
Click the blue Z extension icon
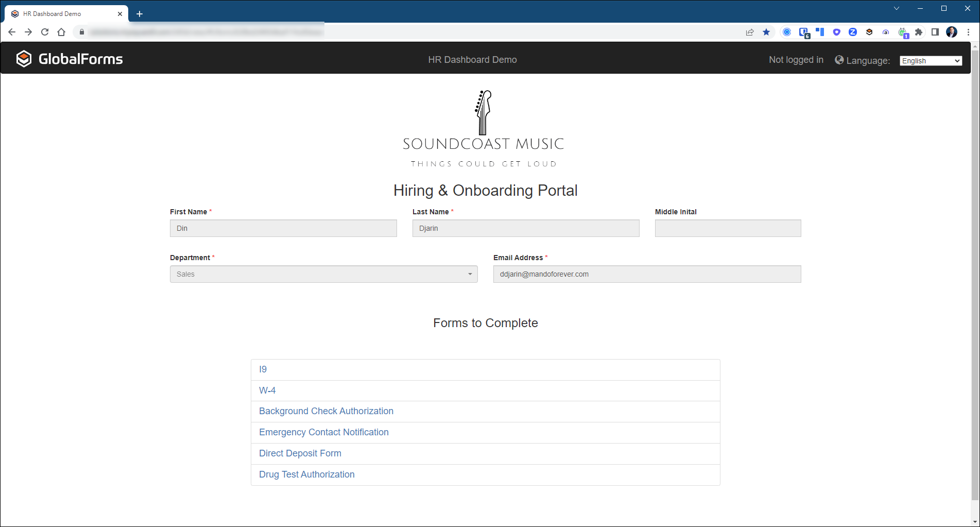tap(853, 32)
